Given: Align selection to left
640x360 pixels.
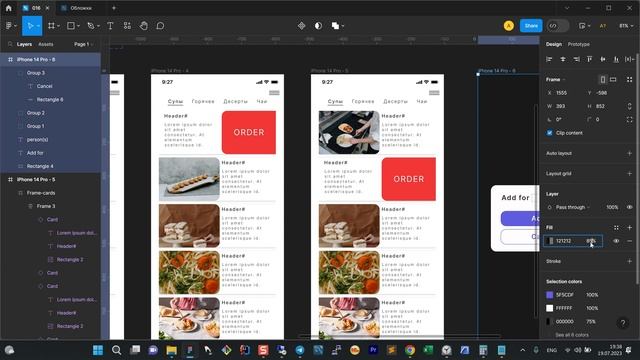Looking at the screenshot, I should pyautogui.click(x=549, y=59).
